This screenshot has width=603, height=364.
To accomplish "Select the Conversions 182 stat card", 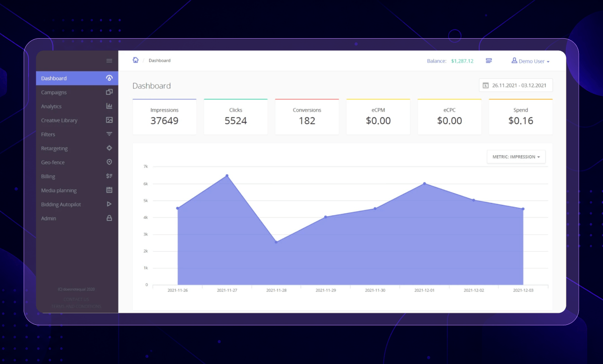I will pos(307,117).
